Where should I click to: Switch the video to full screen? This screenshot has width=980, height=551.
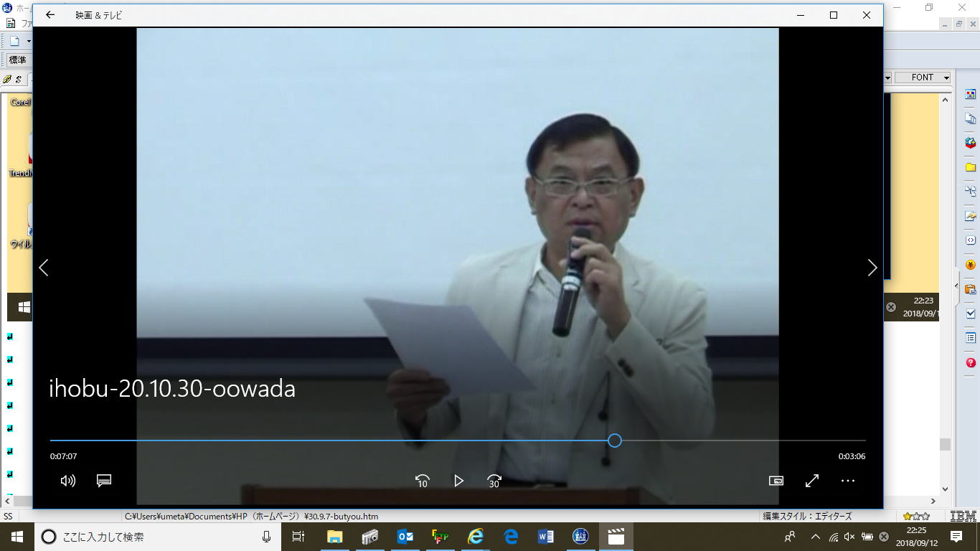click(812, 481)
